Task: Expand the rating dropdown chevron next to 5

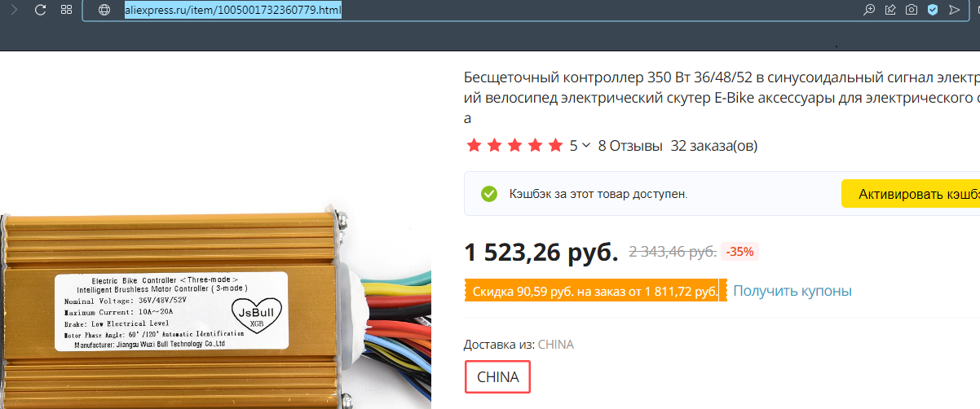Action: [x=586, y=146]
